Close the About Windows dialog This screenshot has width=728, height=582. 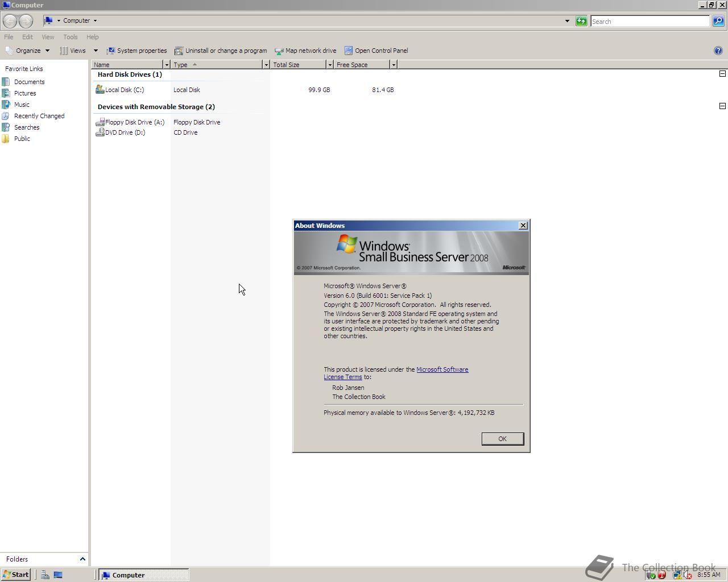(523, 226)
